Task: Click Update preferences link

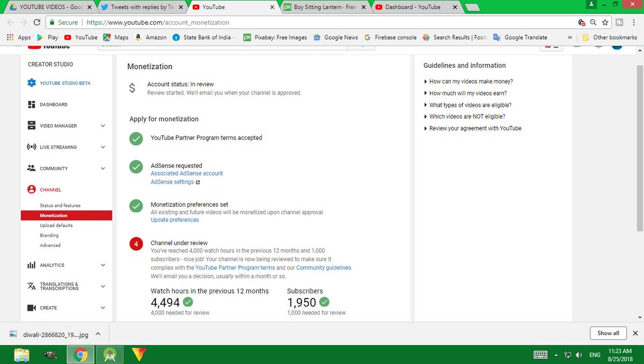Action: point(174,220)
